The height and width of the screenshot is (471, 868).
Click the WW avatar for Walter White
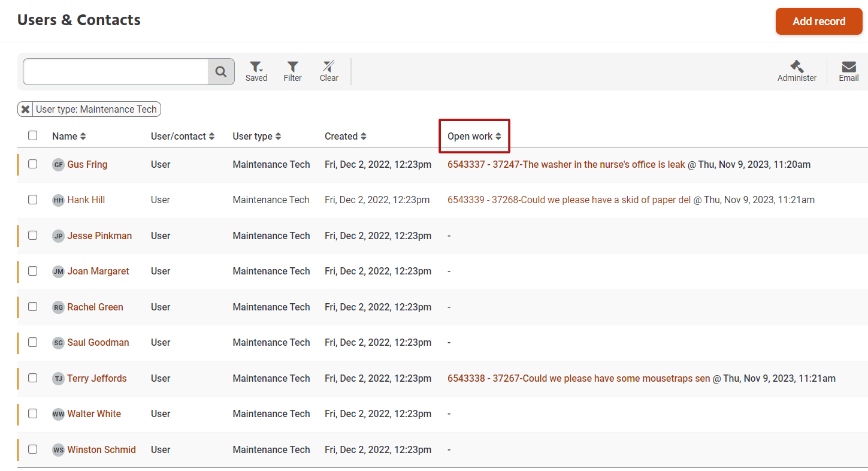[x=58, y=414]
